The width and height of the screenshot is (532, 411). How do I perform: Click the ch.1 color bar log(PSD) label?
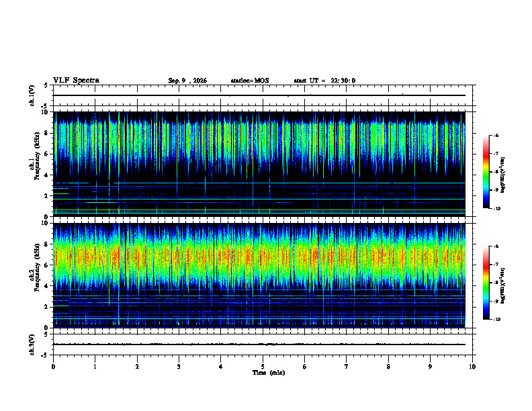point(503,175)
